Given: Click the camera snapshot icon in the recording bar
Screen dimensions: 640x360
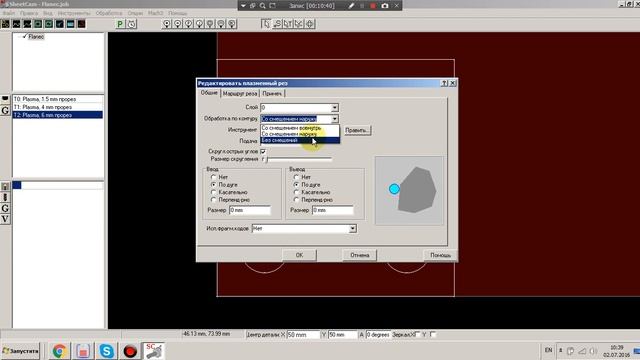Looking at the screenshot, I should [x=384, y=6].
